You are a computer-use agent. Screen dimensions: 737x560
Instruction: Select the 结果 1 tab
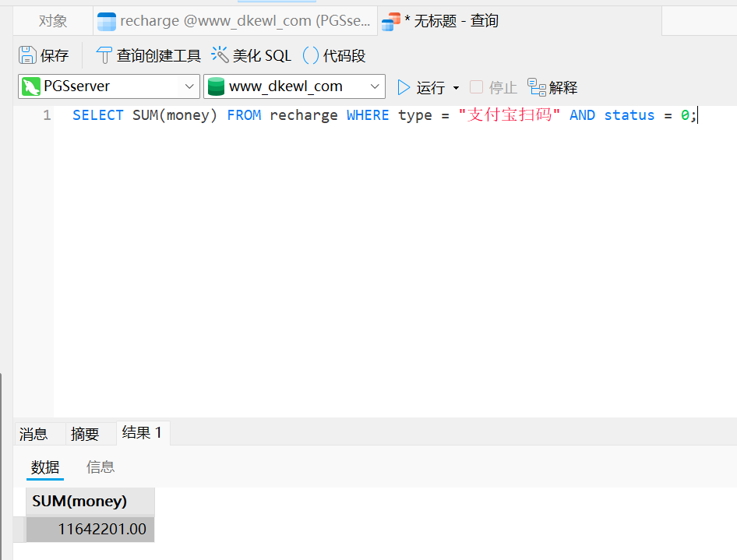pyautogui.click(x=142, y=432)
